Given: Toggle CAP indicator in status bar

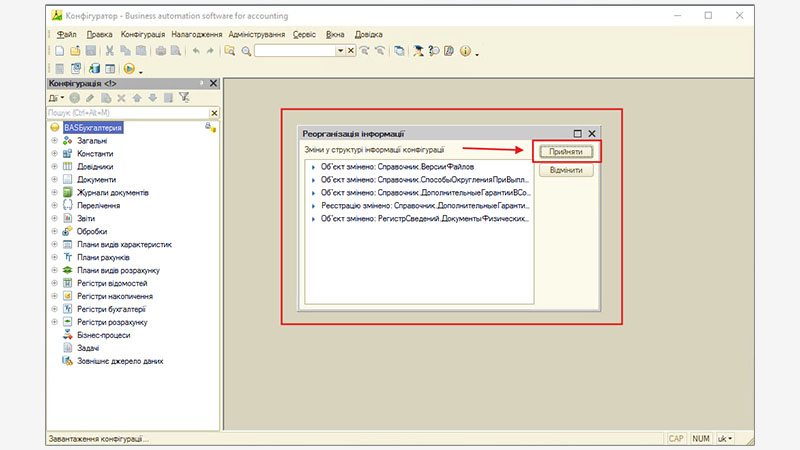Looking at the screenshot, I should (x=676, y=438).
